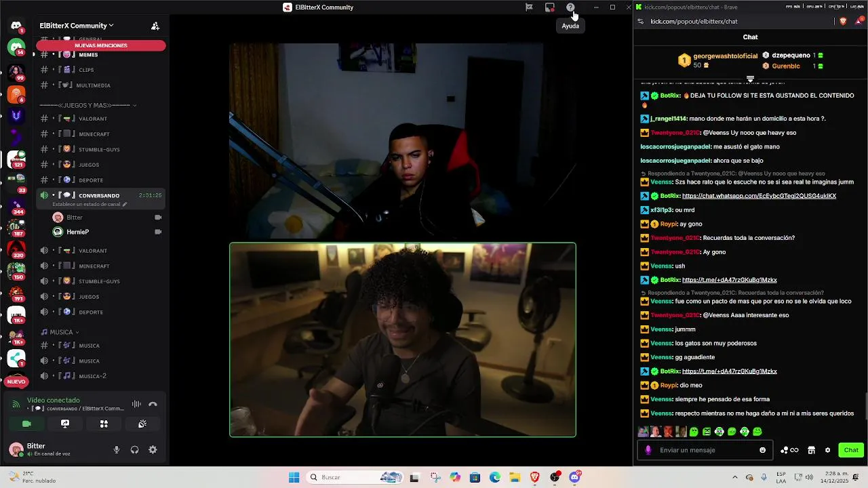This screenshot has width=868, height=488.
Task: Open Kick gift shop icon
Action: point(811,450)
